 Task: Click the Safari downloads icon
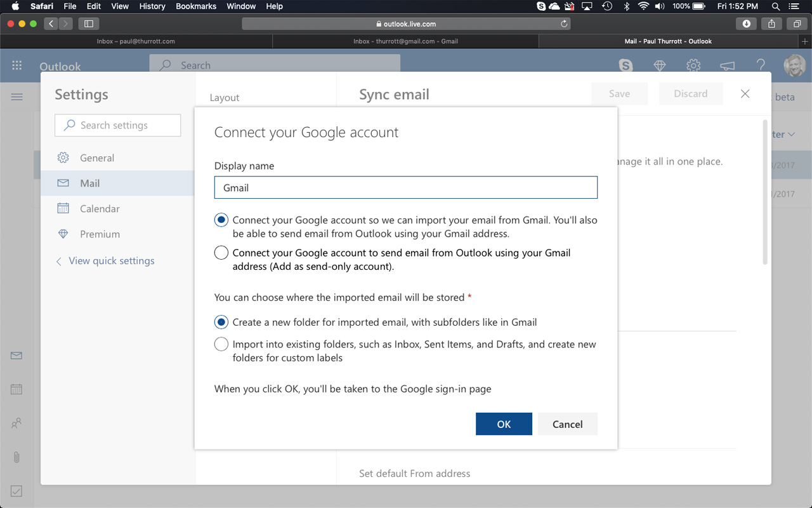[746, 23]
